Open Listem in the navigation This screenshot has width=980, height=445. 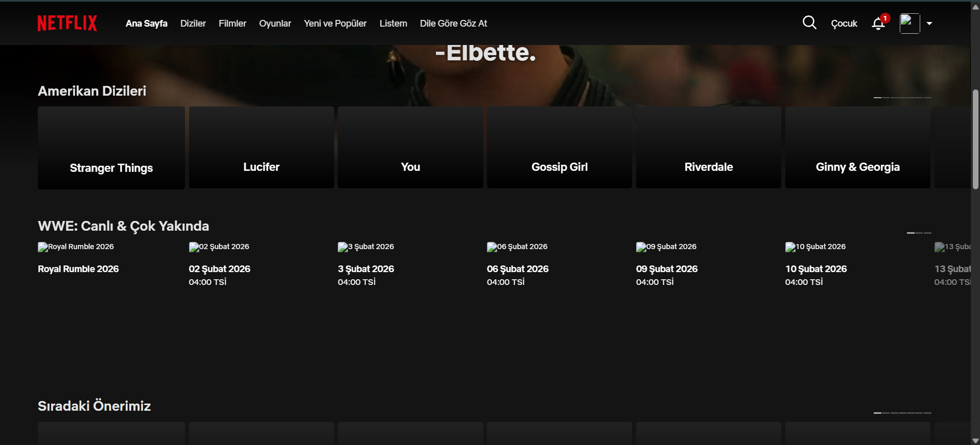[393, 24]
